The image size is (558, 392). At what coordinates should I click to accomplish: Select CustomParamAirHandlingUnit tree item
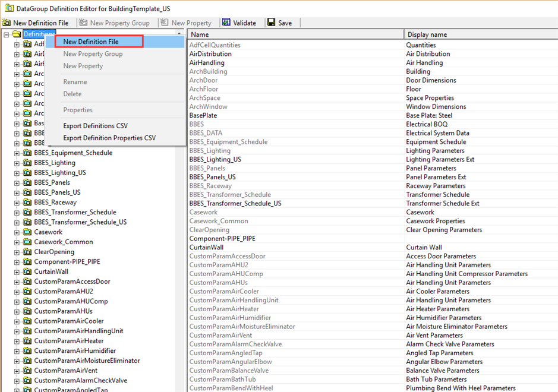[78, 331]
